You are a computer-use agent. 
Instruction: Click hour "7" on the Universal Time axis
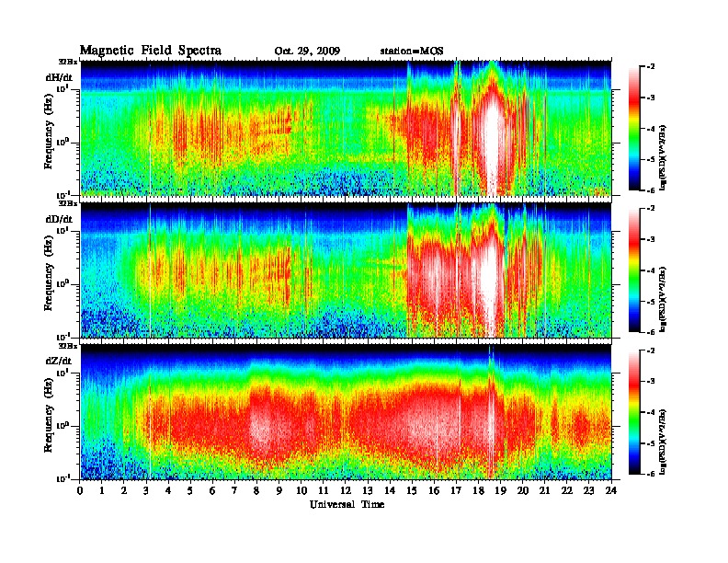235,491
